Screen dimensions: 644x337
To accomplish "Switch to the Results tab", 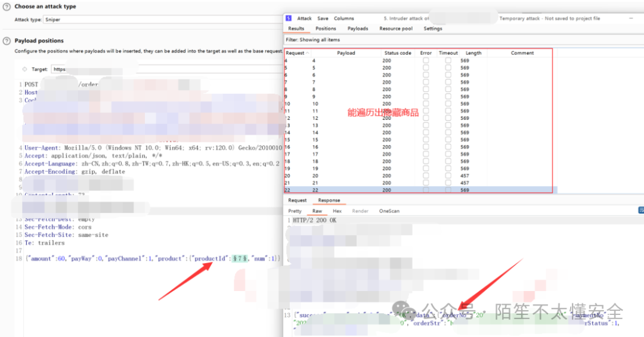I will [296, 29].
